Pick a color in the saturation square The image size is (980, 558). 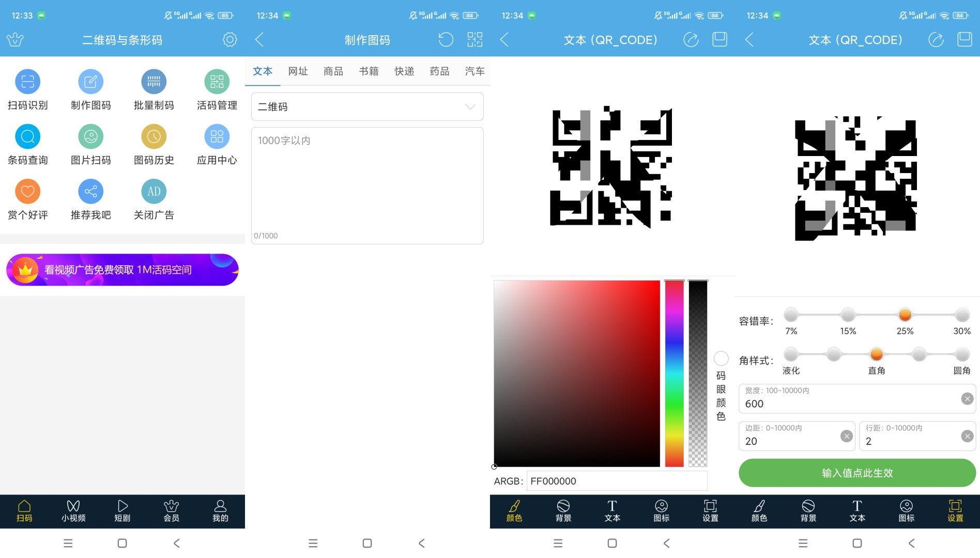(x=577, y=374)
